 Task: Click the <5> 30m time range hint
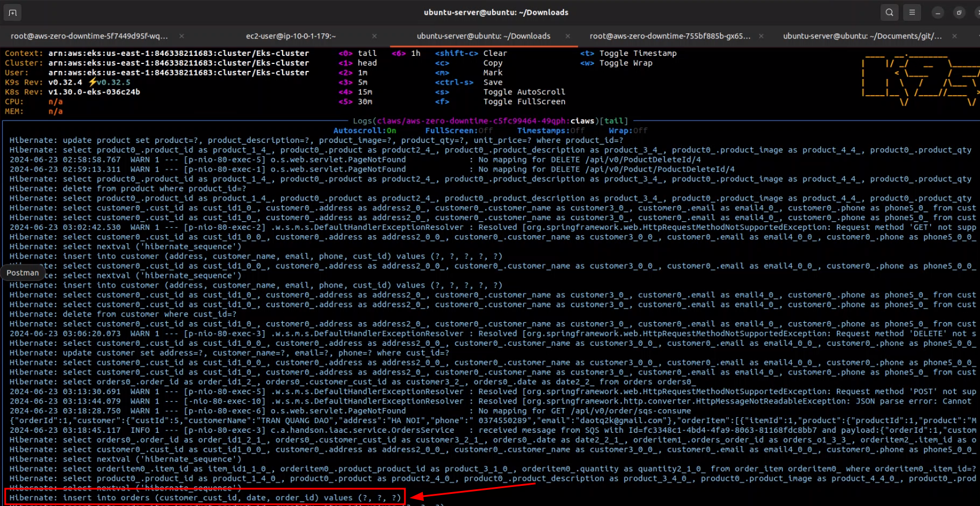tap(355, 101)
